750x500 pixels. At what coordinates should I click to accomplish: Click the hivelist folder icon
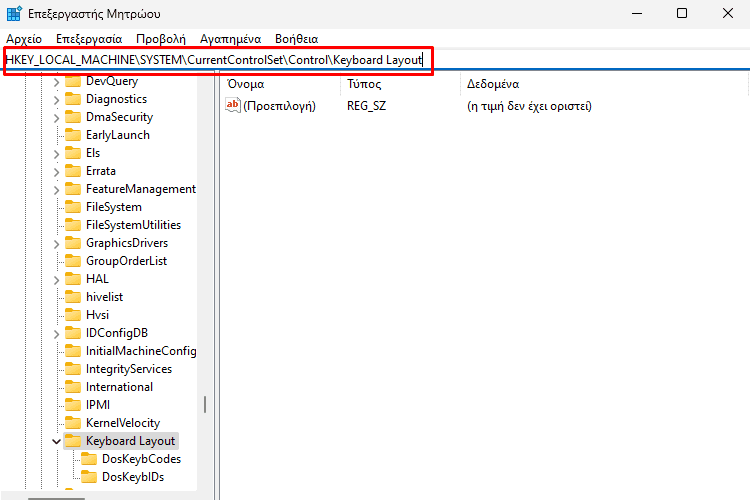click(73, 297)
